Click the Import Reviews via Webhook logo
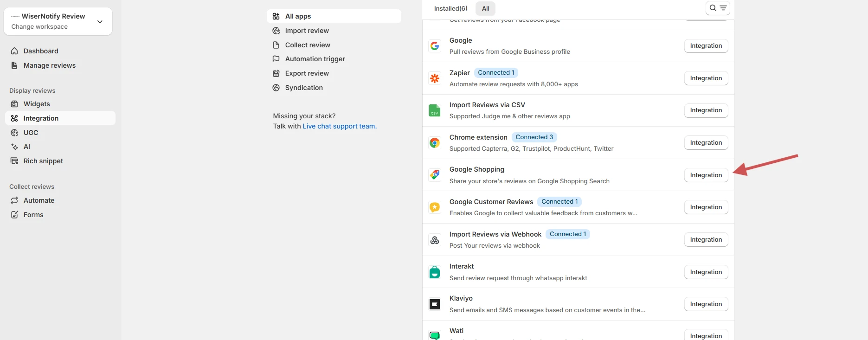Screen dimensions: 868x340 435,240
